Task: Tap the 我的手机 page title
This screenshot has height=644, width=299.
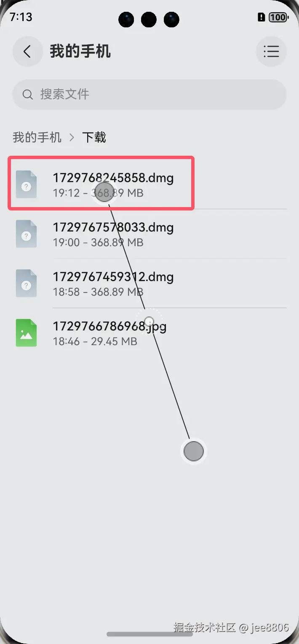Action: (80, 52)
